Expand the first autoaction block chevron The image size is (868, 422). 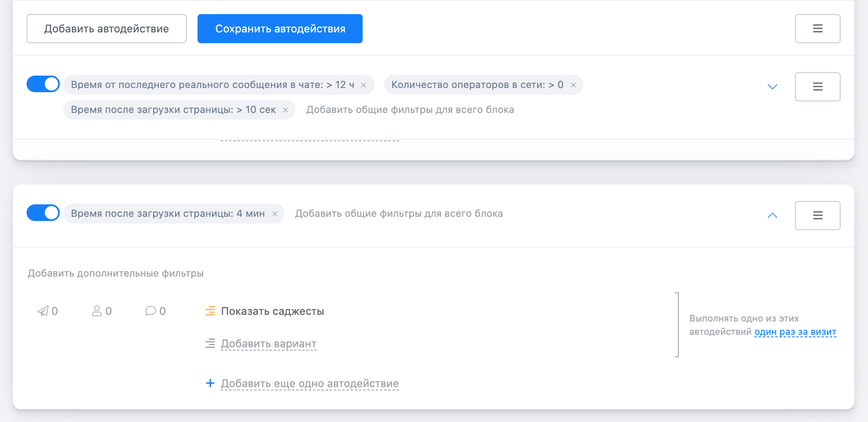[772, 87]
